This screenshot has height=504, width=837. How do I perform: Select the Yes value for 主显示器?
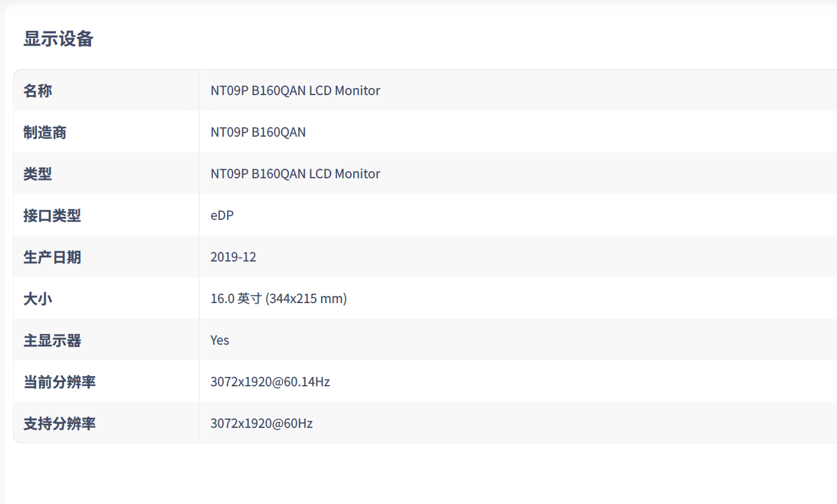pyautogui.click(x=219, y=341)
